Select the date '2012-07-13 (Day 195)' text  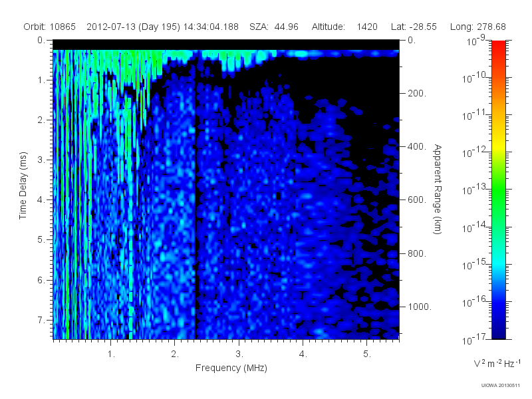coord(134,27)
